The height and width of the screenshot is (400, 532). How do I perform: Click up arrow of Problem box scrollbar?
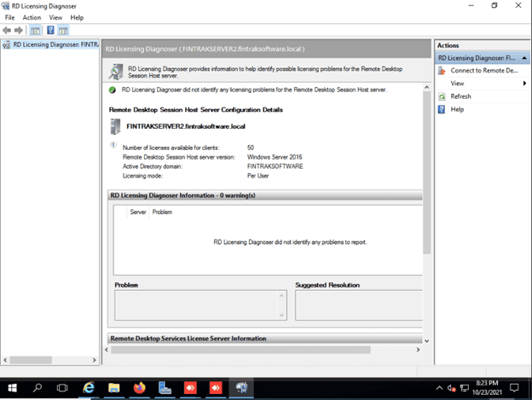click(281, 295)
